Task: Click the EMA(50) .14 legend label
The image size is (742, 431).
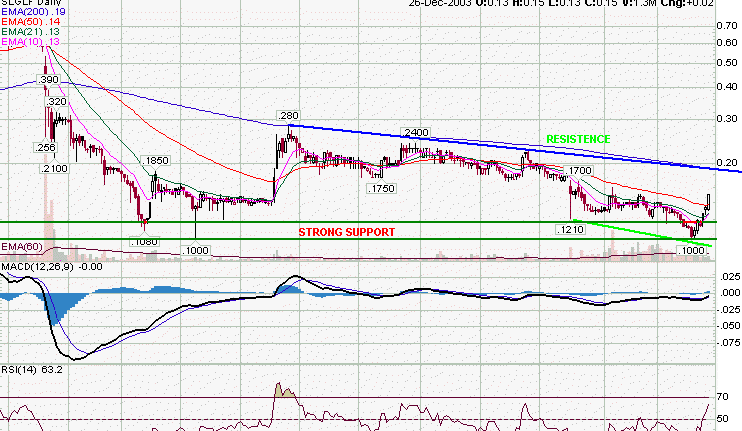Action: coord(31,22)
